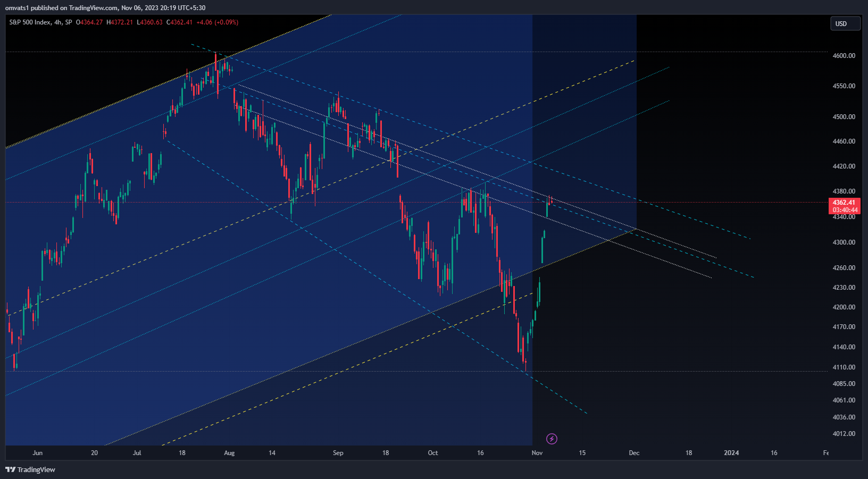Open the USD currency selector
The width and height of the screenshot is (868, 479).
845,23
